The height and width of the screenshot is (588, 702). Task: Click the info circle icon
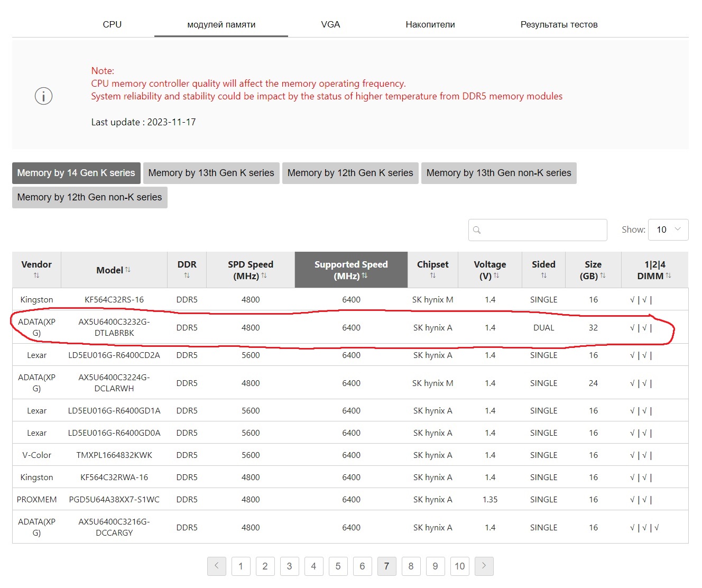click(x=43, y=96)
